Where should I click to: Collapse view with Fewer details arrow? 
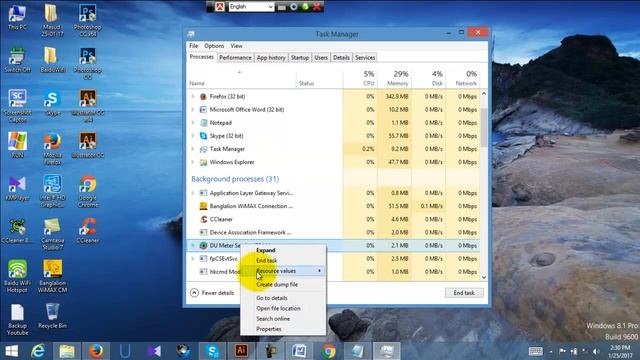[x=194, y=293]
